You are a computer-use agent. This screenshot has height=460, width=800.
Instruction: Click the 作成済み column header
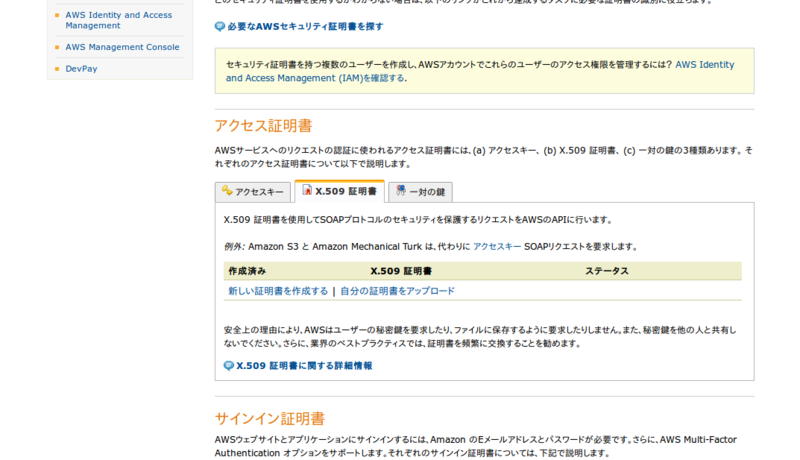tap(247, 271)
